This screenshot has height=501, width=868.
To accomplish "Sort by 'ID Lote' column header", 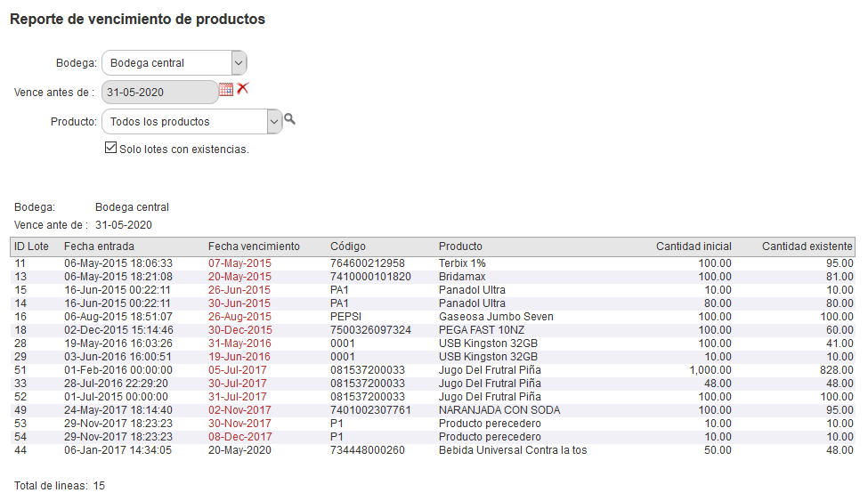I will tap(32, 246).
